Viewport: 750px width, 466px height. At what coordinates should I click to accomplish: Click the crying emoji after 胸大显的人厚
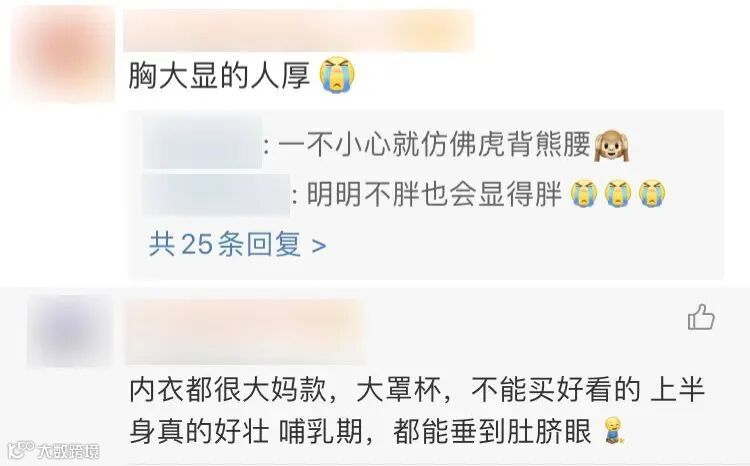click(x=338, y=75)
